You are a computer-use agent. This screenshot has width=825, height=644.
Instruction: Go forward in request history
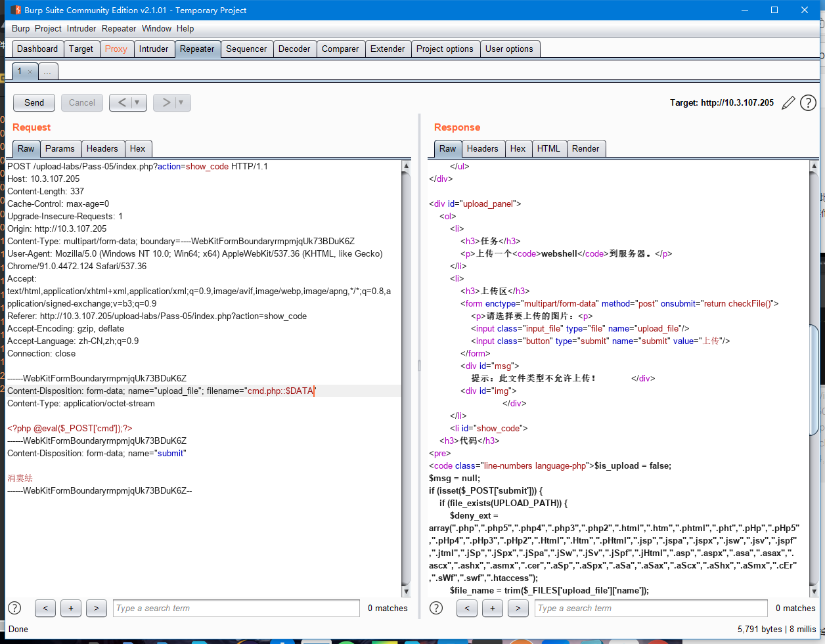(166, 102)
